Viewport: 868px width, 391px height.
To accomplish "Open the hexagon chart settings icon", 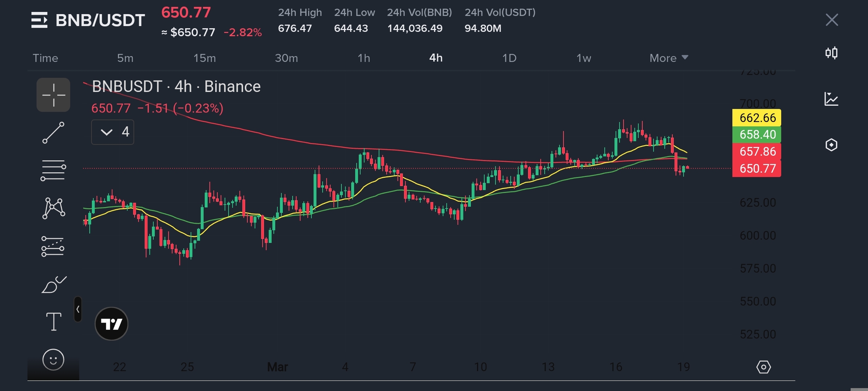I will click(831, 145).
